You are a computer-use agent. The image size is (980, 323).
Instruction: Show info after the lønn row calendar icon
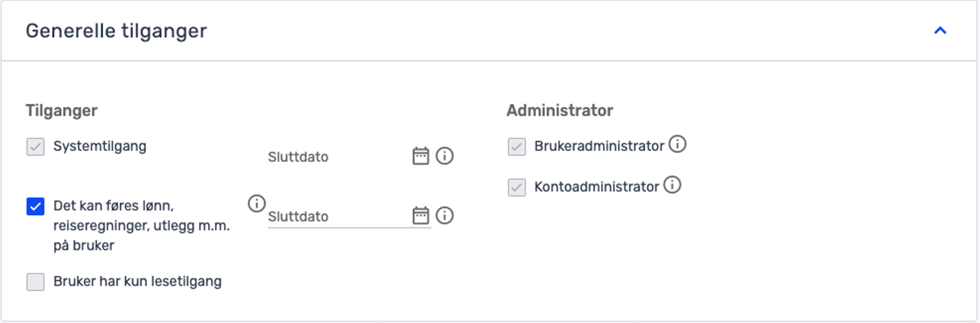coord(445,216)
